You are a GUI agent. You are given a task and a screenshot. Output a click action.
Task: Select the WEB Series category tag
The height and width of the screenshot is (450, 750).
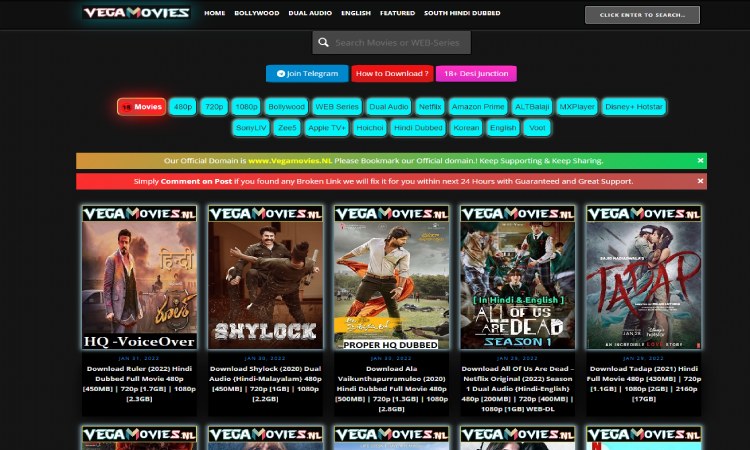337,107
